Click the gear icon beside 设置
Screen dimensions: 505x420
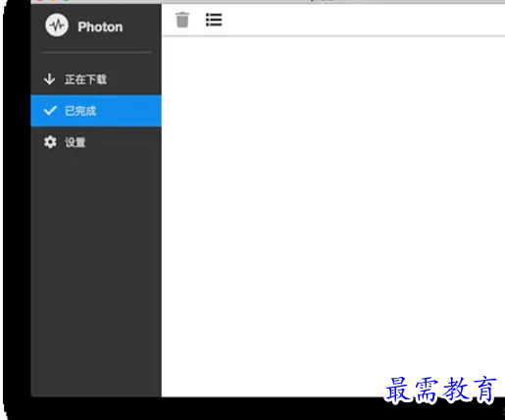(50, 142)
